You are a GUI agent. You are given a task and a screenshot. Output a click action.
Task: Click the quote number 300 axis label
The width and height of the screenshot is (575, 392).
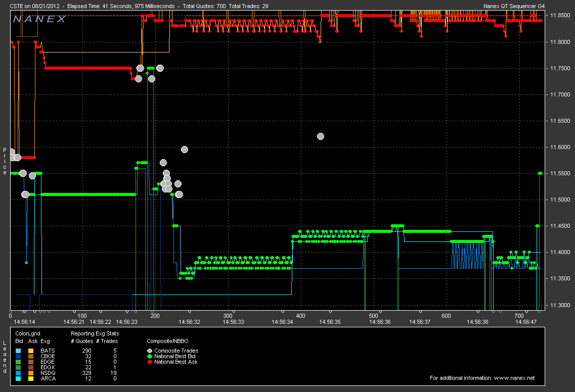228,316
